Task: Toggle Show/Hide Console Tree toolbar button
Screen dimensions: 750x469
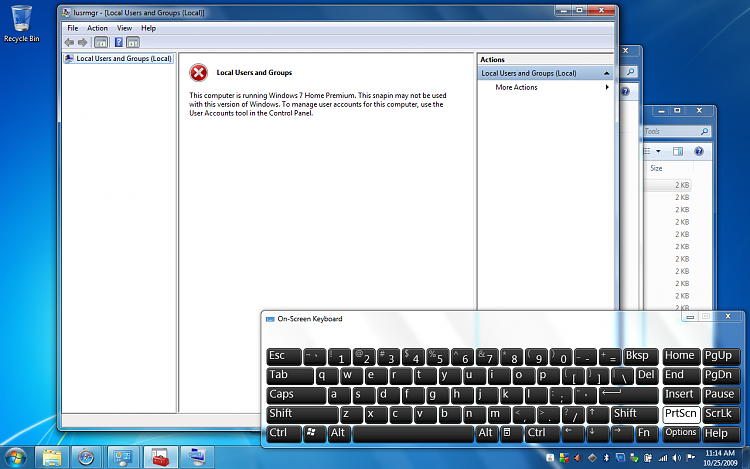Action: pos(100,43)
